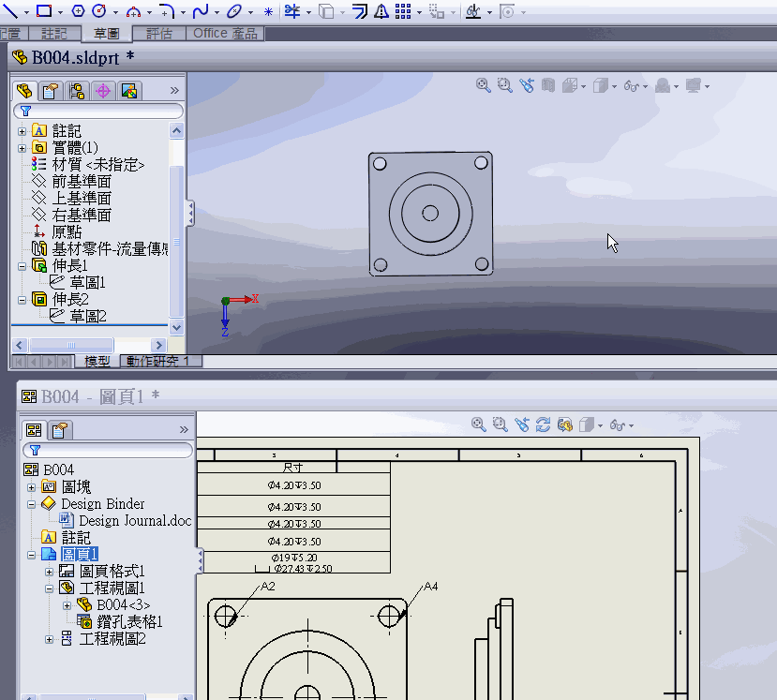
Task: Select the Circle sketch tool
Action: point(99,10)
